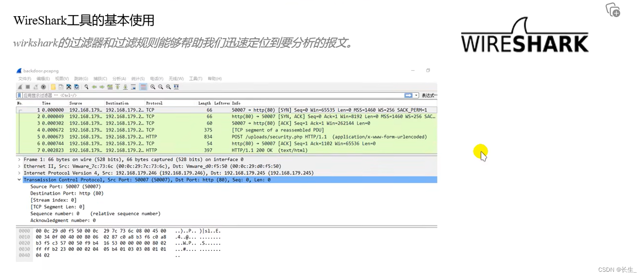The height and width of the screenshot is (277, 644).
Task: Click the filter bookmark icon
Action: click(20, 96)
